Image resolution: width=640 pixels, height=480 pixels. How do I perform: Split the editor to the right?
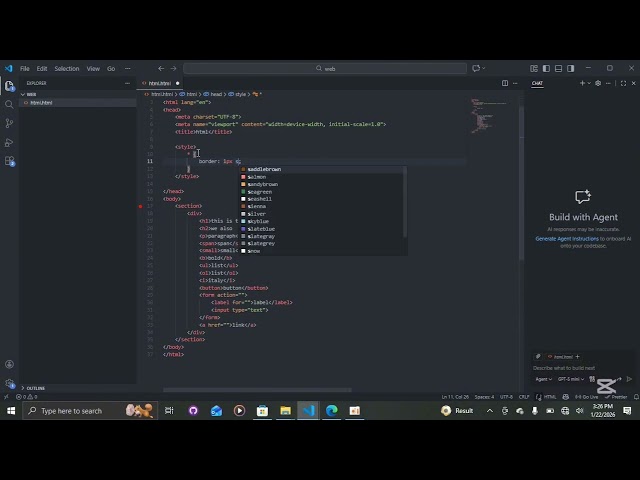point(505,83)
